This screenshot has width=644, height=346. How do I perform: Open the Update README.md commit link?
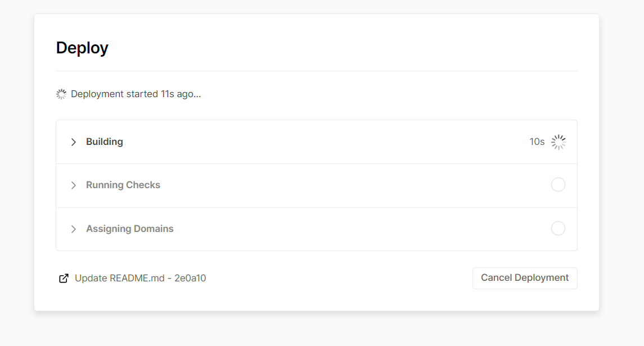(x=141, y=279)
